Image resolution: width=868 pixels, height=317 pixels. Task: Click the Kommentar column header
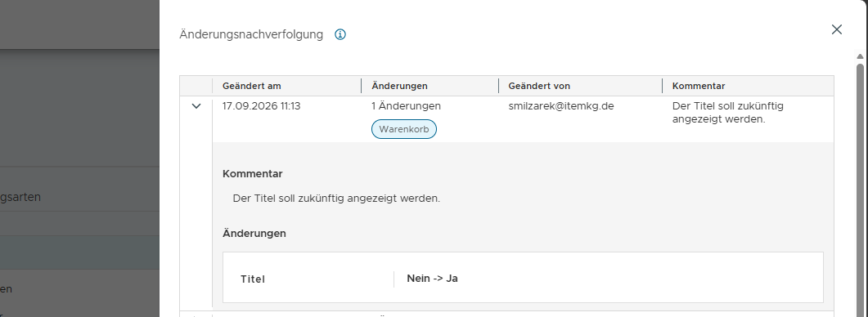[699, 87]
